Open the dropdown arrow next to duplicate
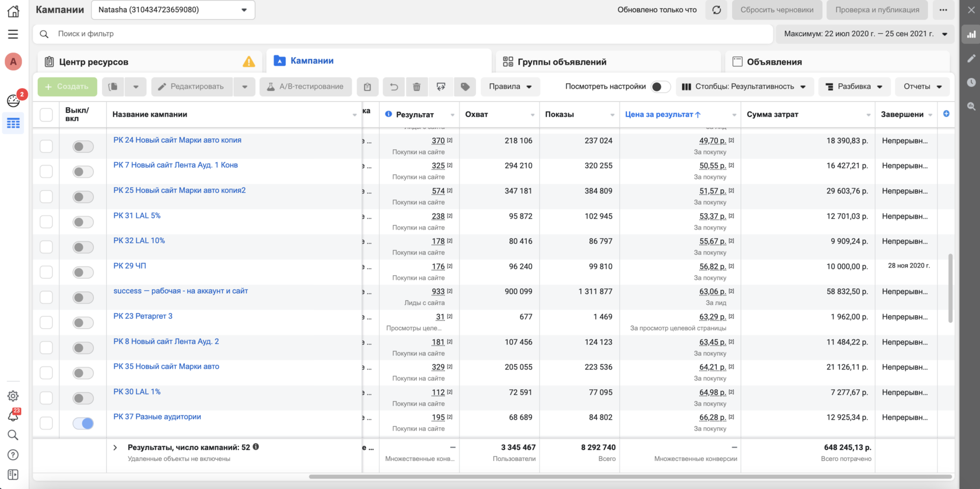The width and height of the screenshot is (980, 489). pyautogui.click(x=135, y=87)
